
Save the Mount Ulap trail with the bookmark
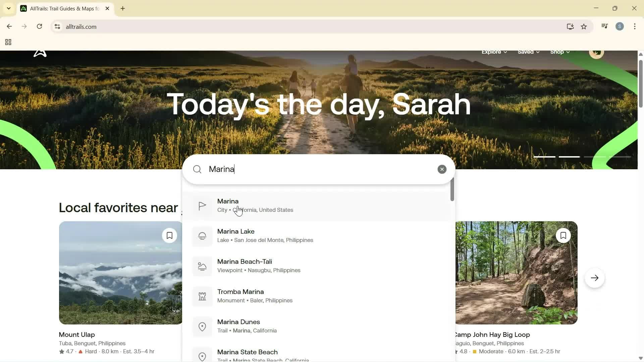tap(169, 235)
